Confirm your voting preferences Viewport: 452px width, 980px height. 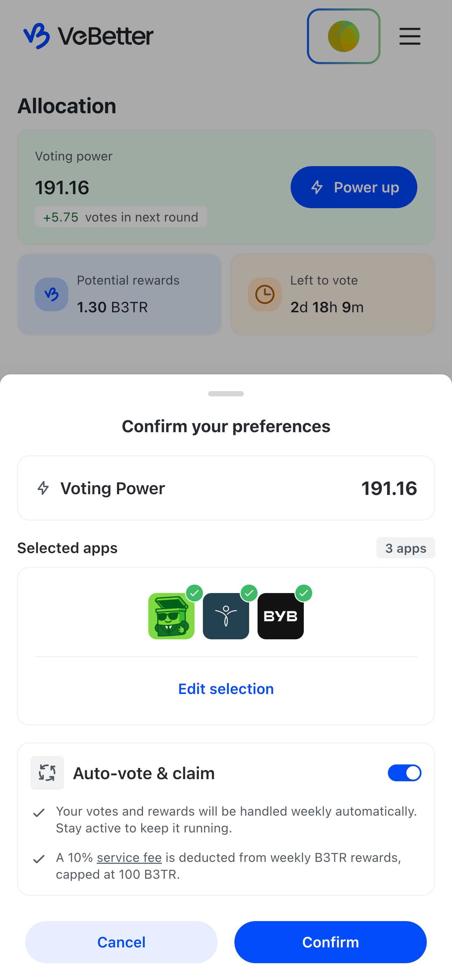[330, 942]
